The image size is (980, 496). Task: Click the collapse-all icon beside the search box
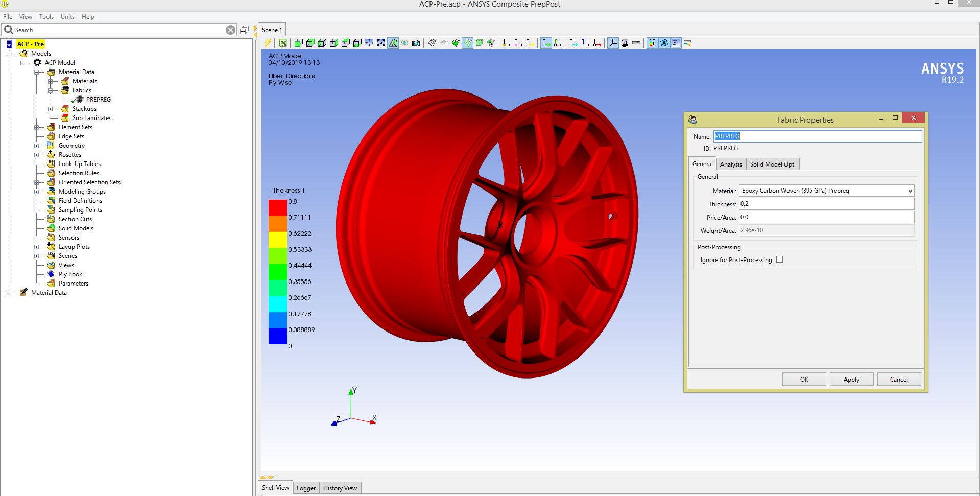tap(245, 30)
